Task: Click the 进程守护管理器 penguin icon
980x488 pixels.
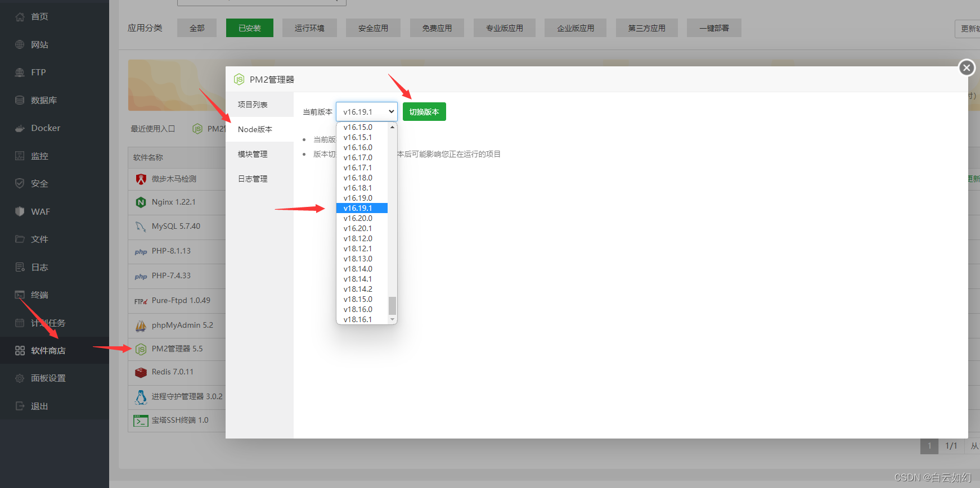Action: [141, 397]
